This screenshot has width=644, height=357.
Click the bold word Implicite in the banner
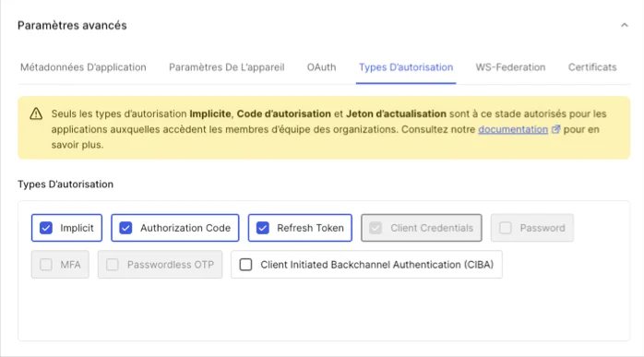point(209,113)
